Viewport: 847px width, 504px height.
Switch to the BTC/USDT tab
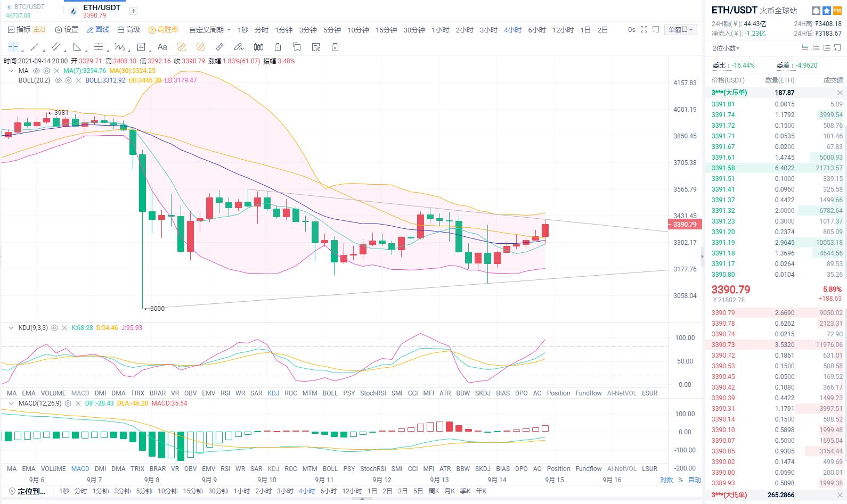pos(30,11)
